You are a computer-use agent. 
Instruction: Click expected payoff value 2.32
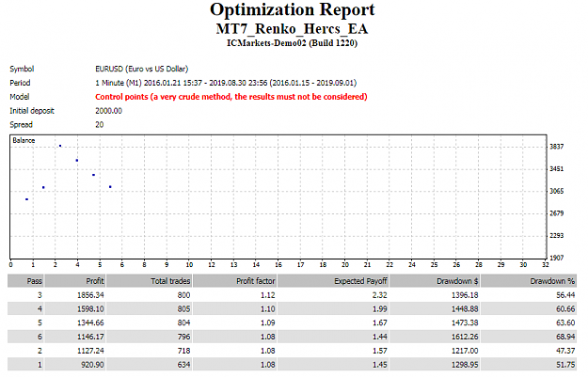click(x=379, y=295)
